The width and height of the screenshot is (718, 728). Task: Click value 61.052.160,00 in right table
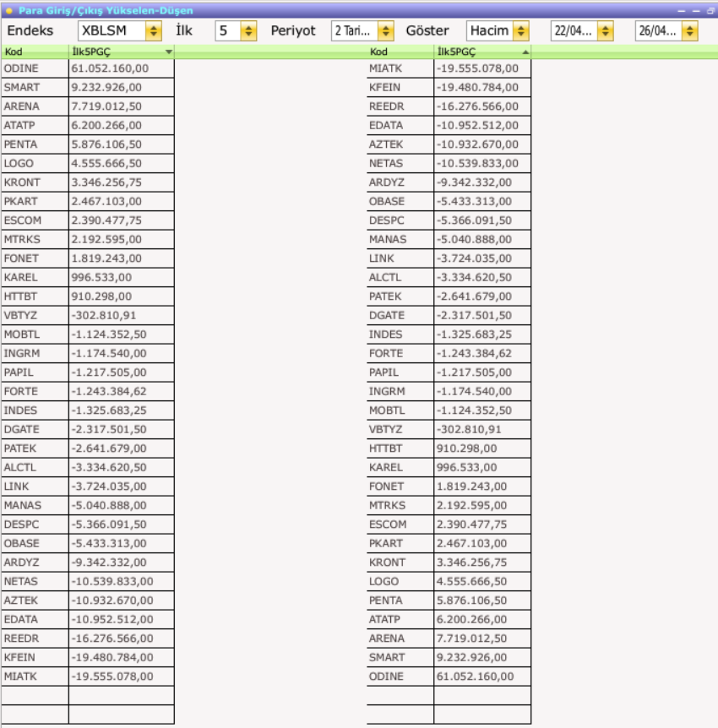[475, 676]
